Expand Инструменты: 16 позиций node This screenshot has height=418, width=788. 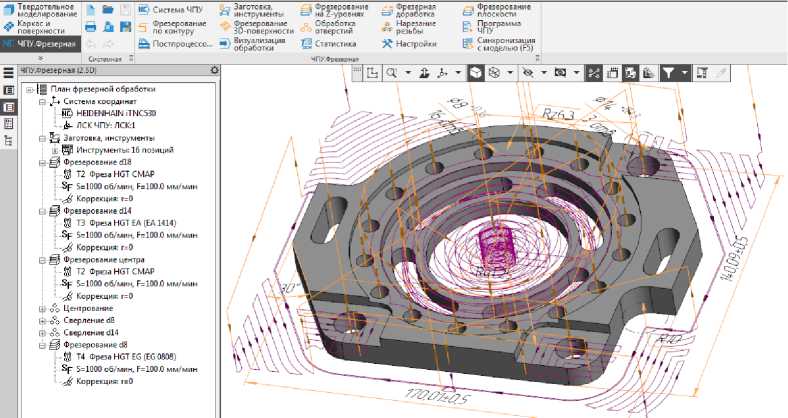tap(55, 150)
